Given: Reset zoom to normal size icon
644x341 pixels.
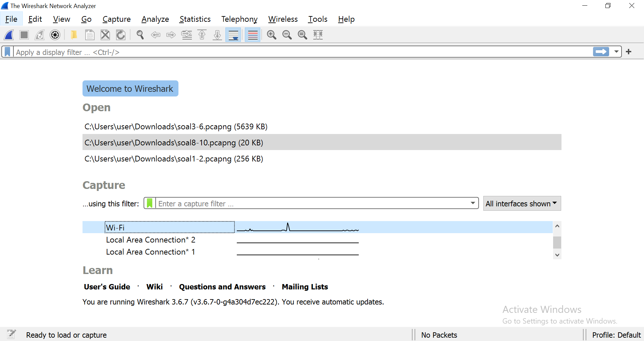Looking at the screenshot, I should [x=303, y=35].
